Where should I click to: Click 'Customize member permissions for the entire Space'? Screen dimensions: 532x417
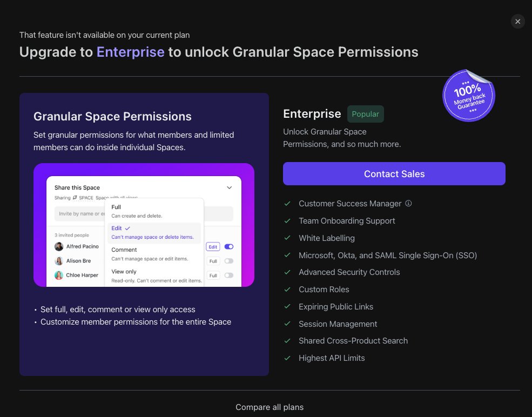136,321
